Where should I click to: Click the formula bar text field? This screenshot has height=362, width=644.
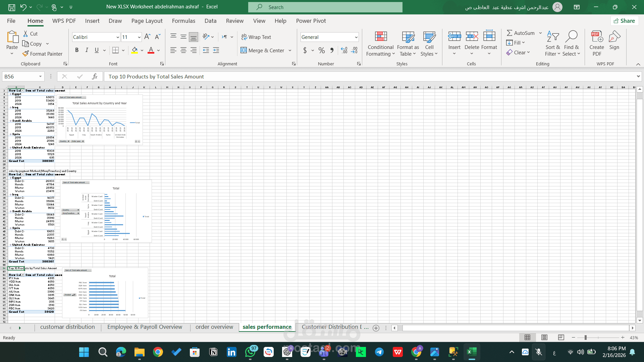(369, 76)
